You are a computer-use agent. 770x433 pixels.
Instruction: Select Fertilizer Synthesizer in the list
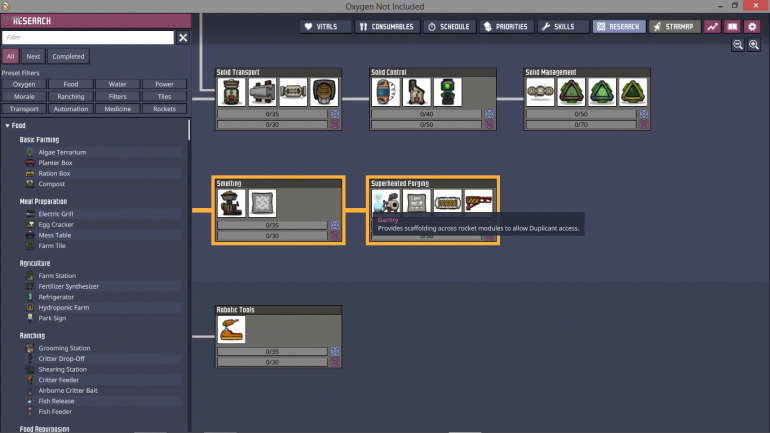tap(103, 286)
